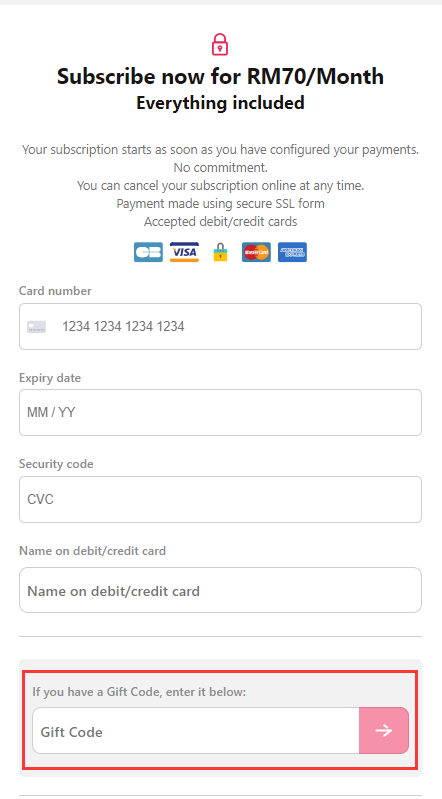442x799 pixels.
Task: Click the yellow padlock icon between card logos
Action: click(x=220, y=252)
